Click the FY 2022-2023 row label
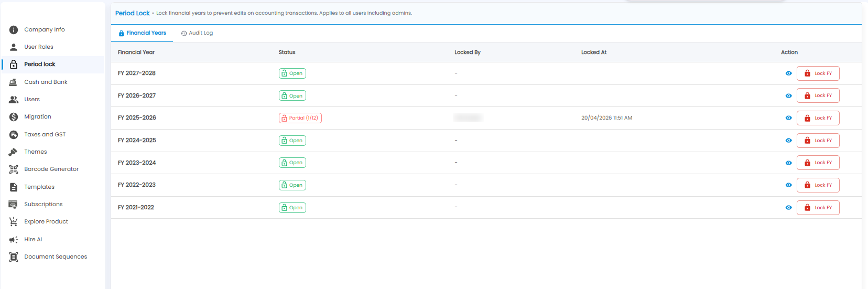This screenshot has width=868, height=289. (137, 185)
